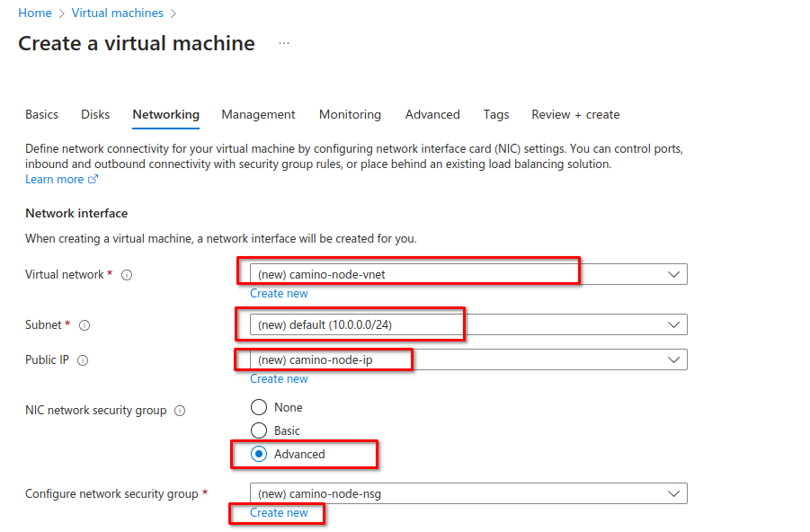Click Create new under Virtual network
Screen dimensions: 810x532
coord(279,294)
